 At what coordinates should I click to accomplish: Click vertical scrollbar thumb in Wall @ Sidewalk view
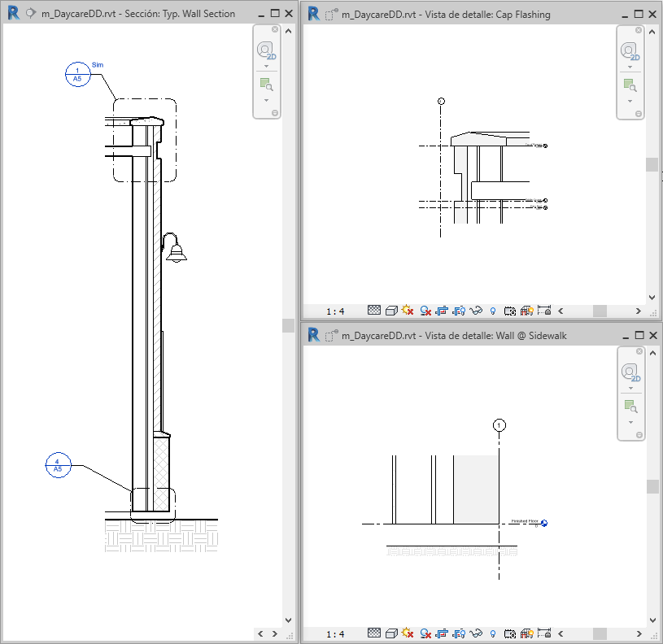pos(652,486)
